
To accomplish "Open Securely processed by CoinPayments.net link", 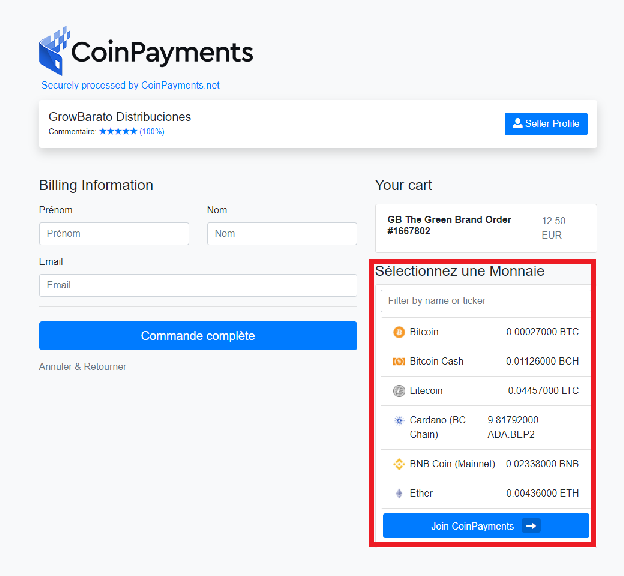I will (131, 85).
